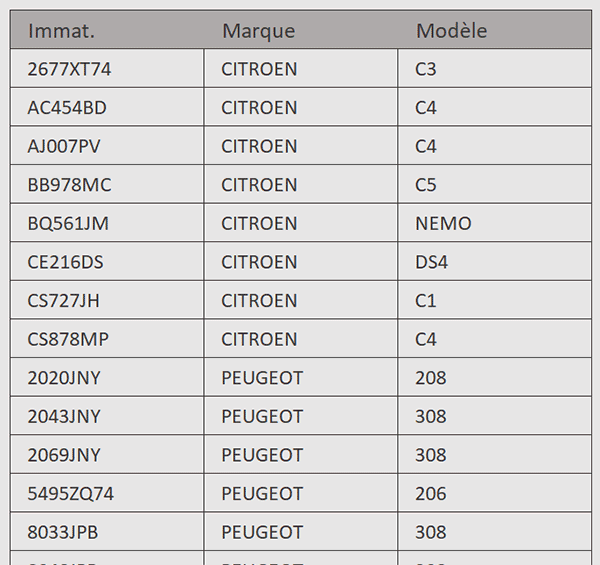Select PEUGEOT brand cell in 8033JPB row
Image resolution: width=600 pixels, height=565 pixels.
pyautogui.click(x=262, y=532)
